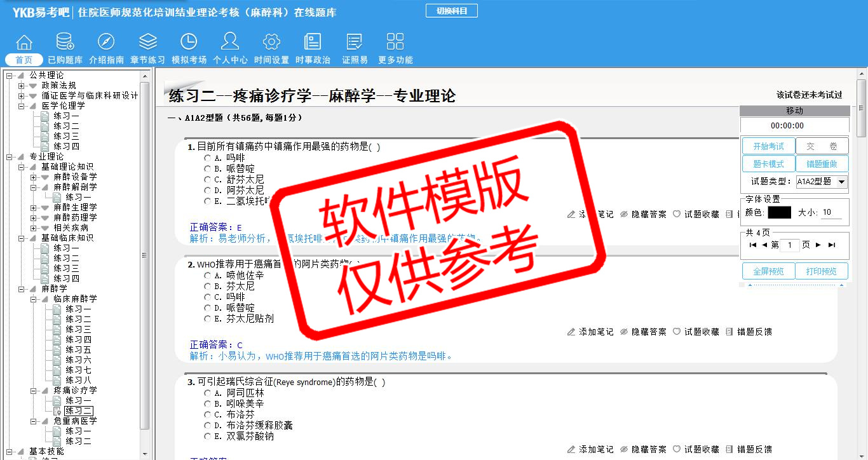Go to the 首页 tab
Viewport: 868px width, 460px height.
pos(24,60)
